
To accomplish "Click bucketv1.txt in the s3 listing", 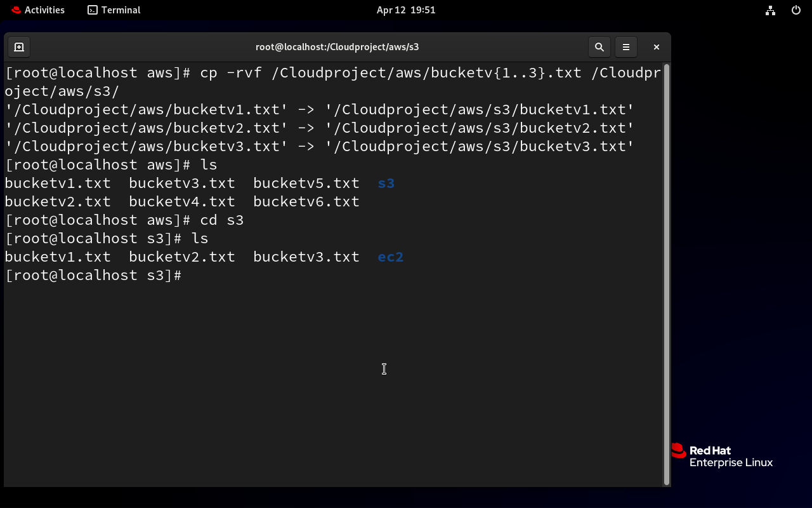I will click(58, 257).
